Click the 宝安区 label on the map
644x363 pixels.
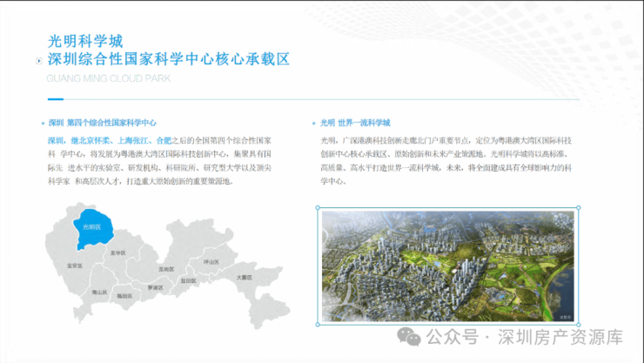click(75, 266)
